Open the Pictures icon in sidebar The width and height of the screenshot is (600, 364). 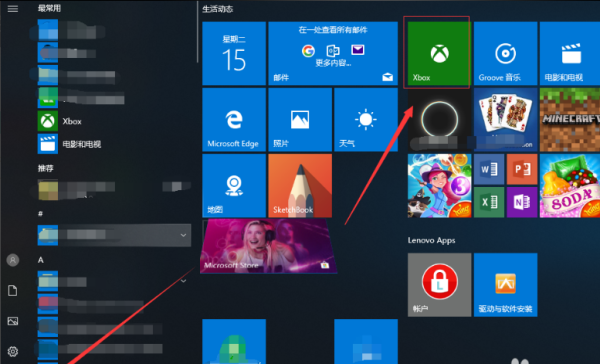13,321
